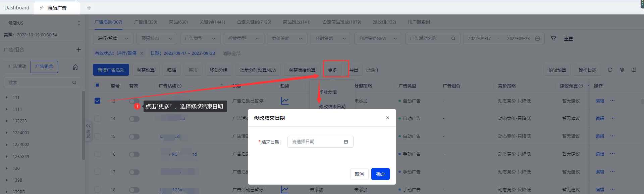Switch to the 用户搜索词 tab

pos(419,22)
